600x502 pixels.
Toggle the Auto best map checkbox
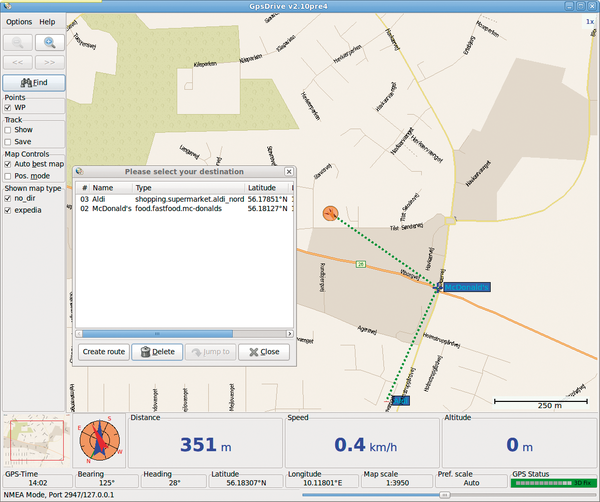(x=9, y=164)
